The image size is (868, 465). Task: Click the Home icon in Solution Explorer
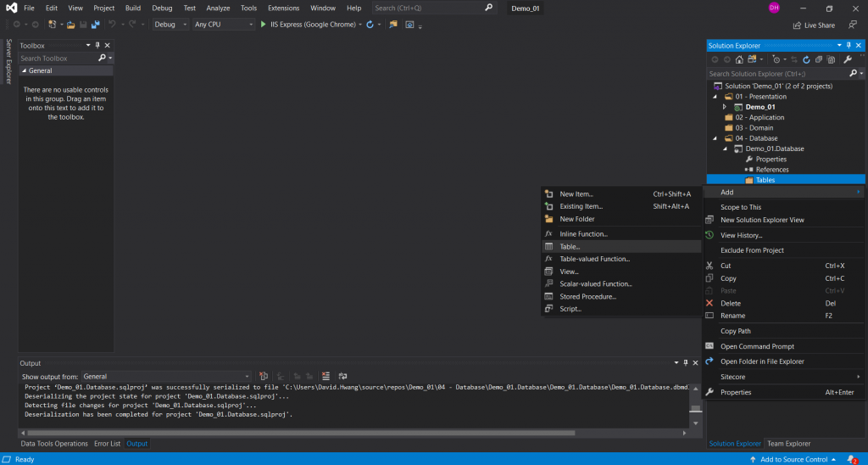click(740, 59)
